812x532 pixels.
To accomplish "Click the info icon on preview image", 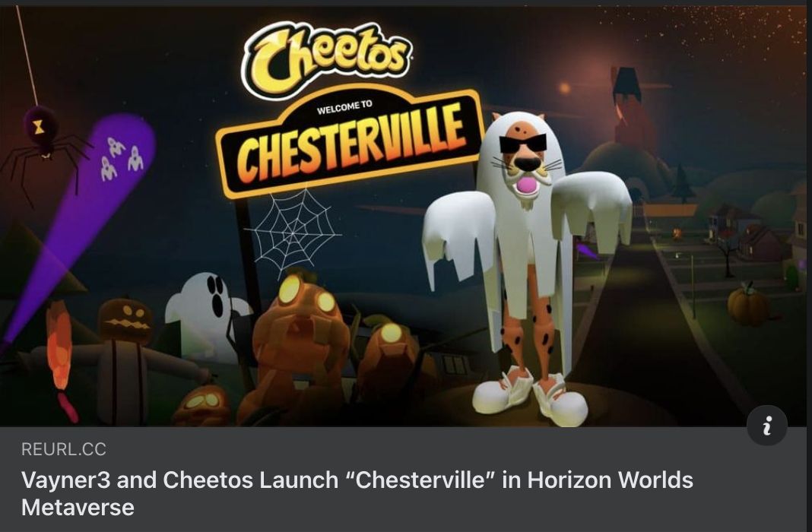I will point(767,426).
